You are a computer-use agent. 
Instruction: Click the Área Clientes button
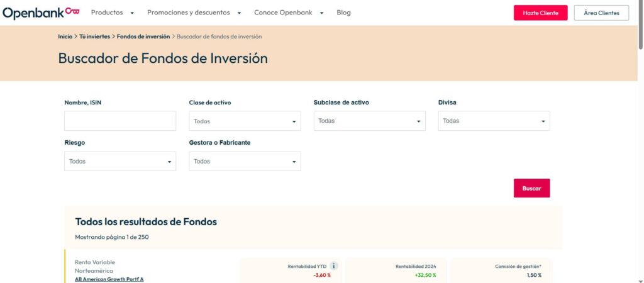click(x=601, y=13)
